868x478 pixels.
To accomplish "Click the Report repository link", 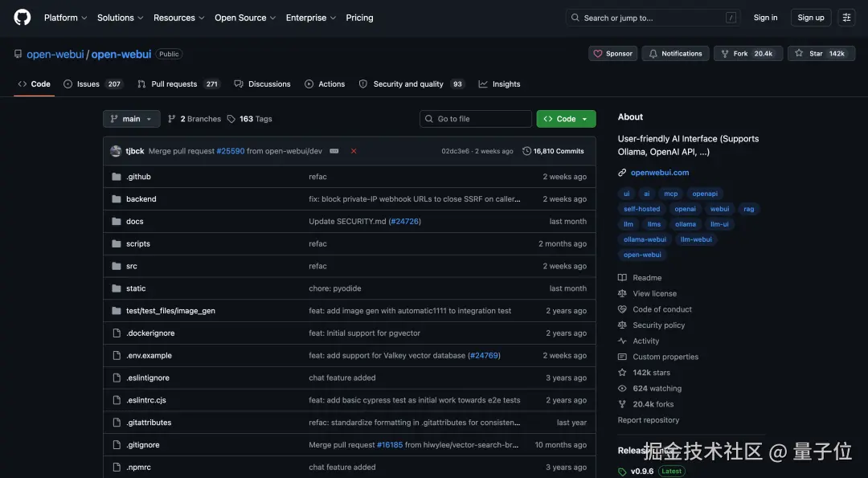I will (649, 420).
